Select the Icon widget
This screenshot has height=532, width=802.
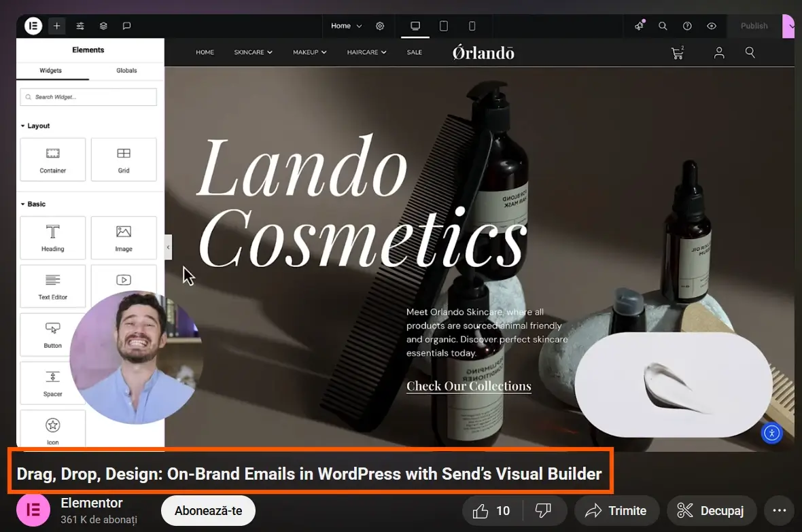click(x=53, y=429)
